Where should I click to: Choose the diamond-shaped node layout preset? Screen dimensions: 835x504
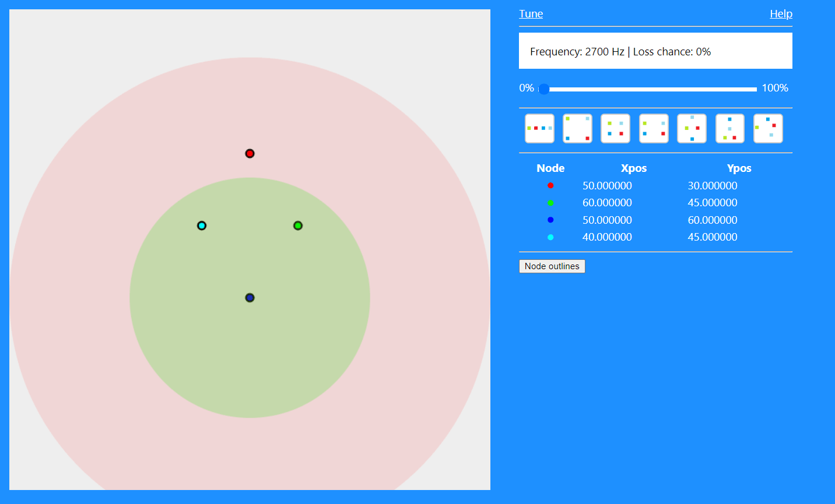692,128
